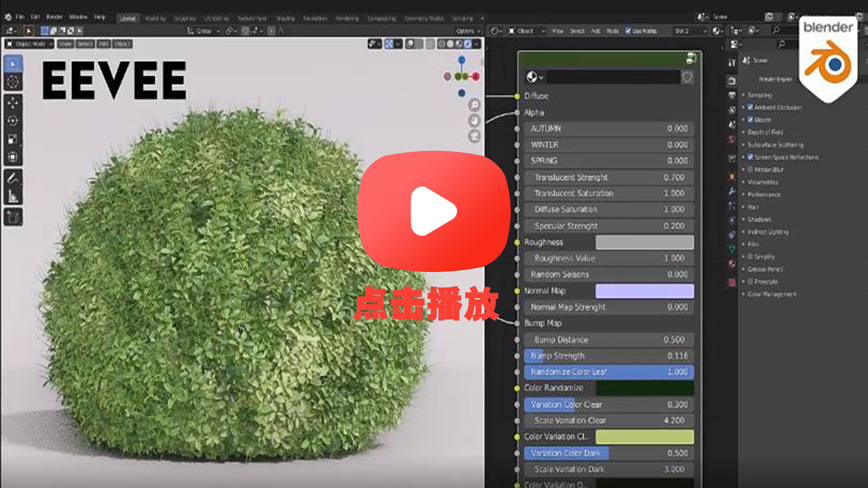Disable the Ambient Occlusion checkbox
The image size is (868, 488).
(x=750, y=107)
